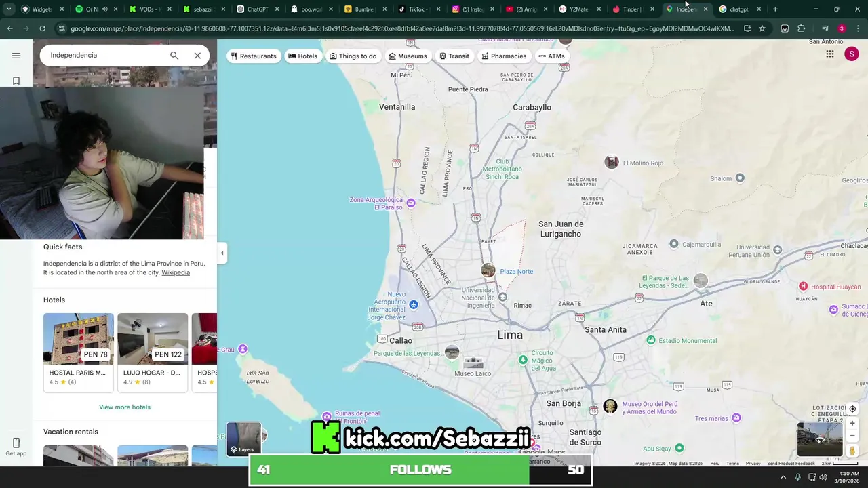
Task: Select the Things to do chip
Action: click(x=353, y=56)
